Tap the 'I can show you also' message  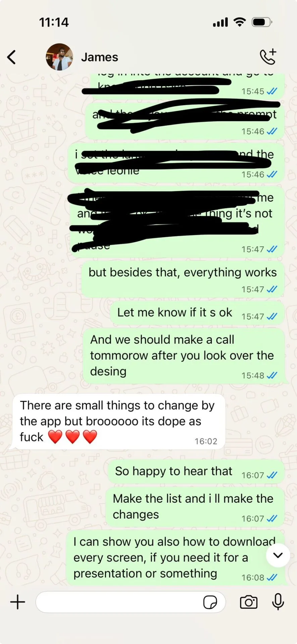pyautogui.click(x=175, y=558)
